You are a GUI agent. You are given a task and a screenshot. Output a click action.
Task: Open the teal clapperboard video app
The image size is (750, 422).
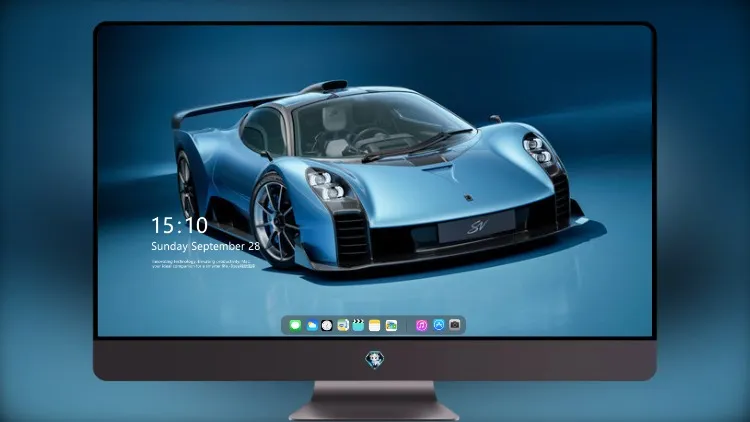pyautogui.click(x=358, y=325)
